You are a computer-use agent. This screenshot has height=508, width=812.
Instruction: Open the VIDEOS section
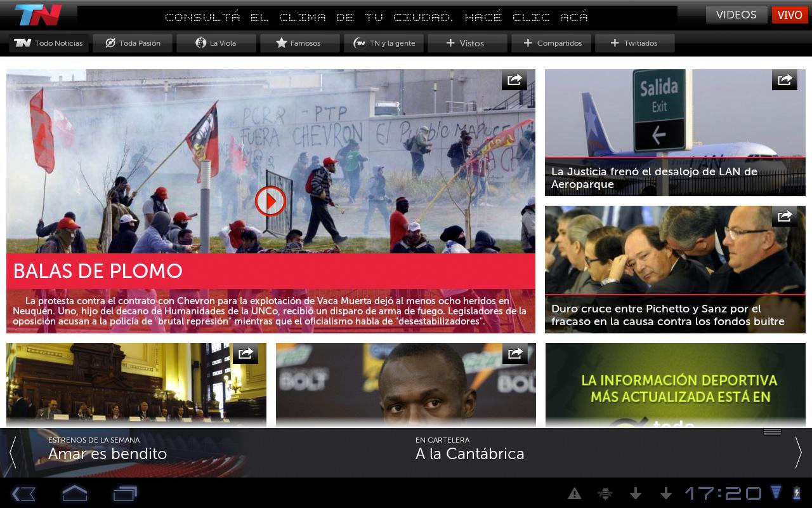click(x=736, y=15)
